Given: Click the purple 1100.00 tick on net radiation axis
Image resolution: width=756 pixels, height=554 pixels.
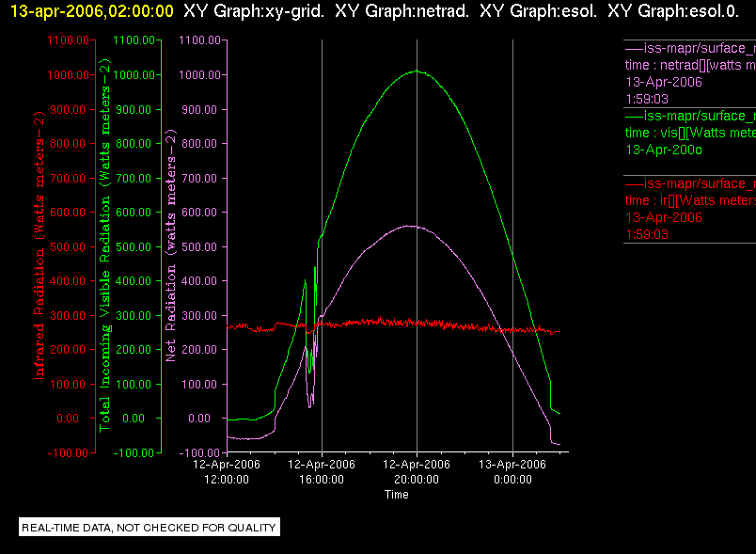Looking at the screenshot, I should coord(199,40).
